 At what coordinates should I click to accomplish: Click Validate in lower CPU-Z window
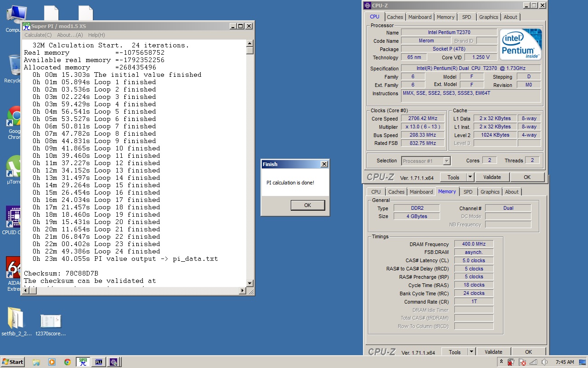[x=493, y=352]
